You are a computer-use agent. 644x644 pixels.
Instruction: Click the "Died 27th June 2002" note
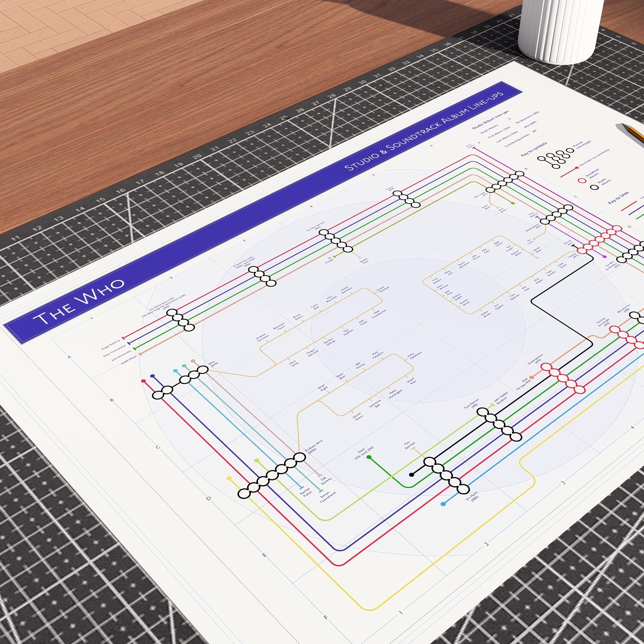tap(364, 453)
